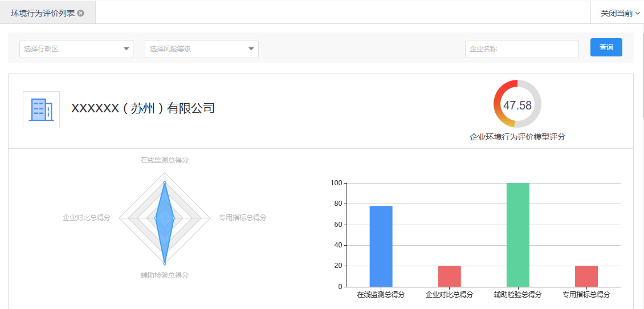Click the green 辅助检验总得分 bar
This screenshot has width=644, height=309.
pyautogui.click(x=517, y=234)
